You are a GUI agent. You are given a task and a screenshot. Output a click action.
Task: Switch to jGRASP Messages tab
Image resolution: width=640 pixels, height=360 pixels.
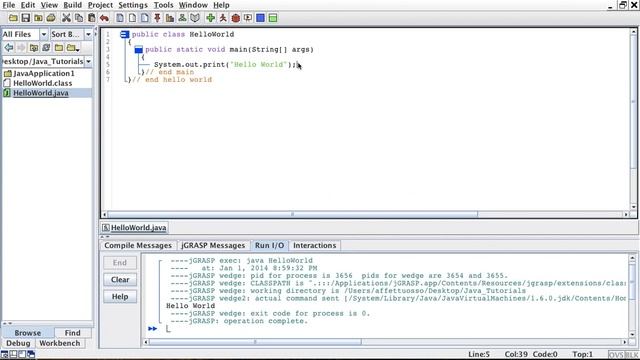click(213, 245)
